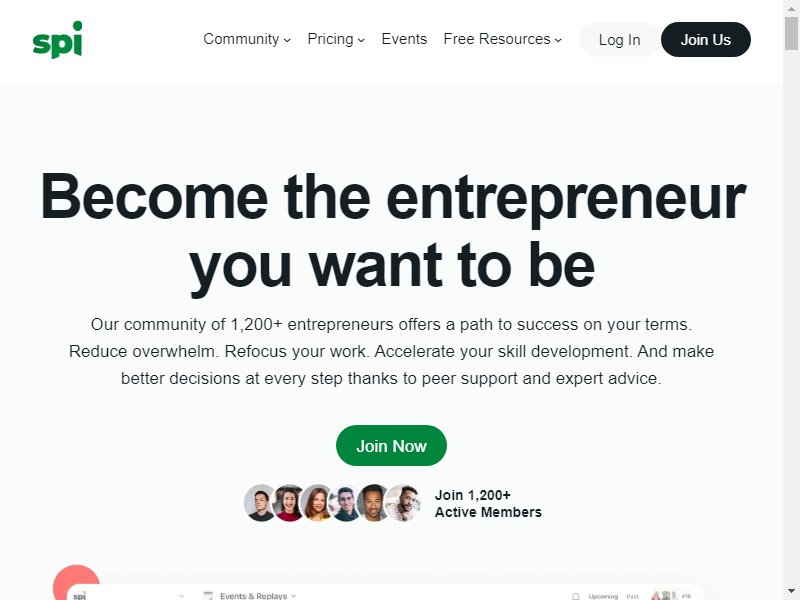
Task: Click the last bearded man avatar
Action: [x=403, y=503]
